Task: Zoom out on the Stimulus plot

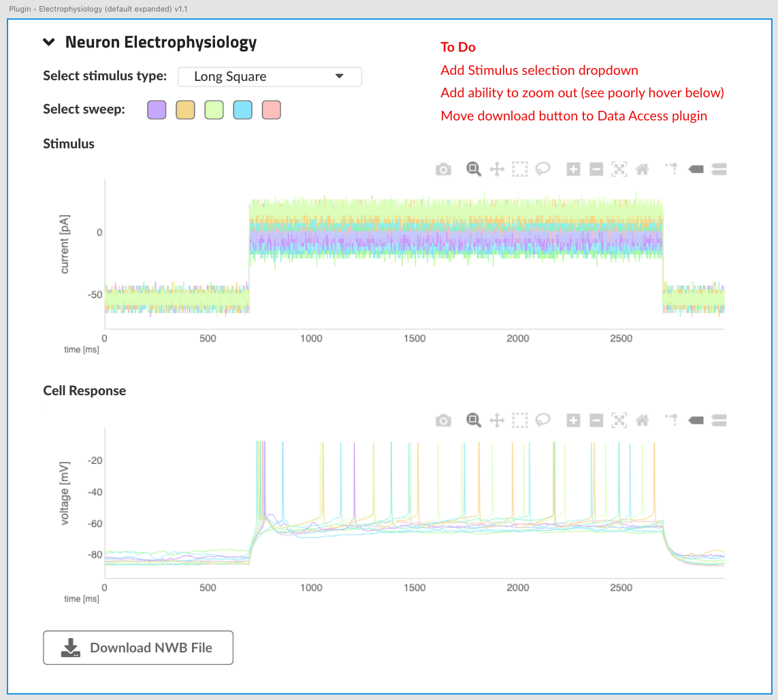Action: pyautogui.click(x=596, y=169)
